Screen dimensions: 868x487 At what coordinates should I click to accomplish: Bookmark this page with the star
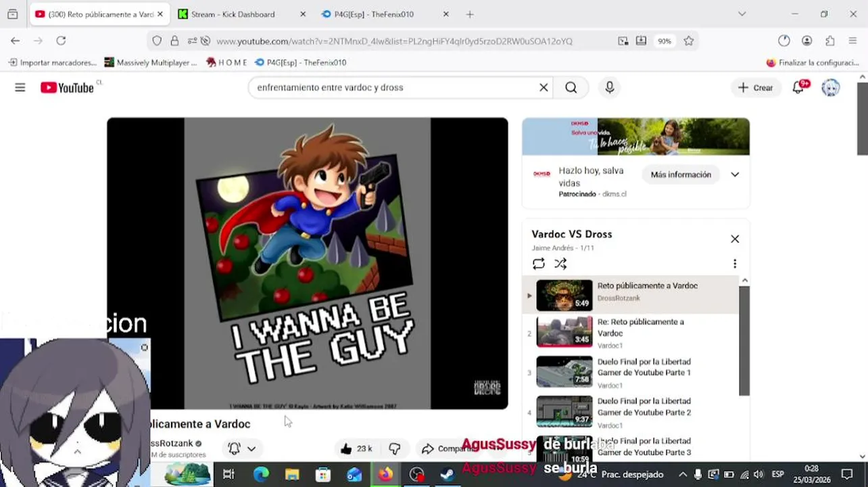688,41
